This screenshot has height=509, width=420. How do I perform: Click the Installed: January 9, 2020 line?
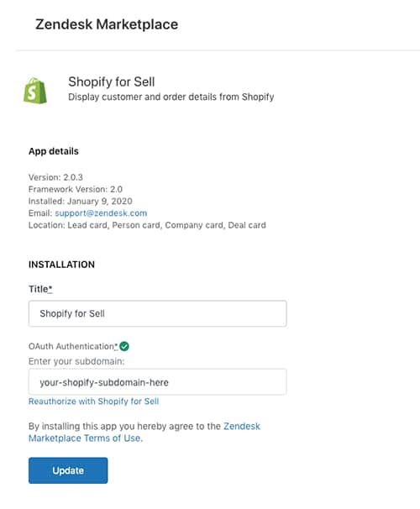[x=80, y=202]
